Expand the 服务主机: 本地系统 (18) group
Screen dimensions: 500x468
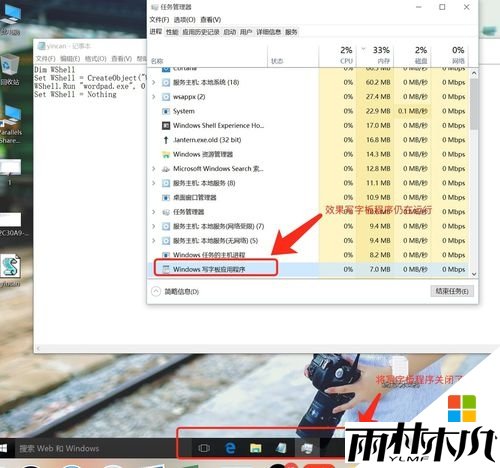point(154,82)
